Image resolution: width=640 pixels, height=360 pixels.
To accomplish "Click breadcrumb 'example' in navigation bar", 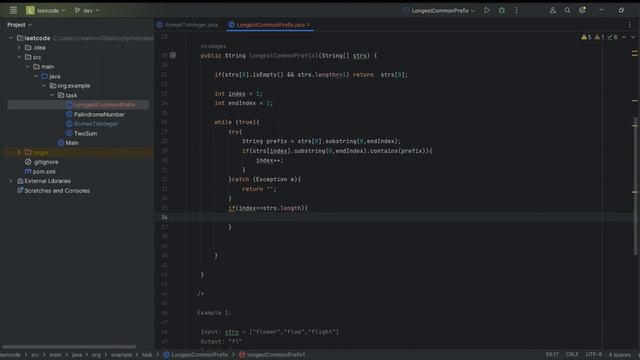I will tap(121, 355).
